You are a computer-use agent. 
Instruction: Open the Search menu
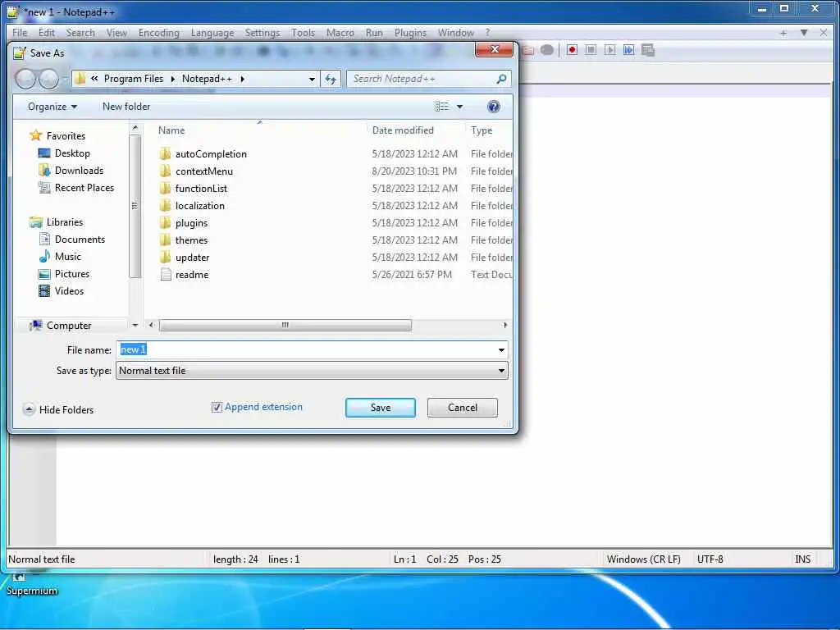[x=80, y=33]
